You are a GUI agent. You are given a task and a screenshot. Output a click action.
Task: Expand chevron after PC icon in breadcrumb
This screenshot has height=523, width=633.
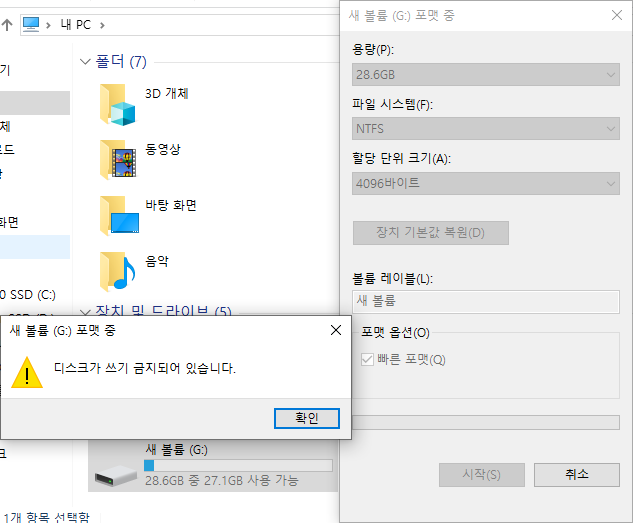[48, 25]
